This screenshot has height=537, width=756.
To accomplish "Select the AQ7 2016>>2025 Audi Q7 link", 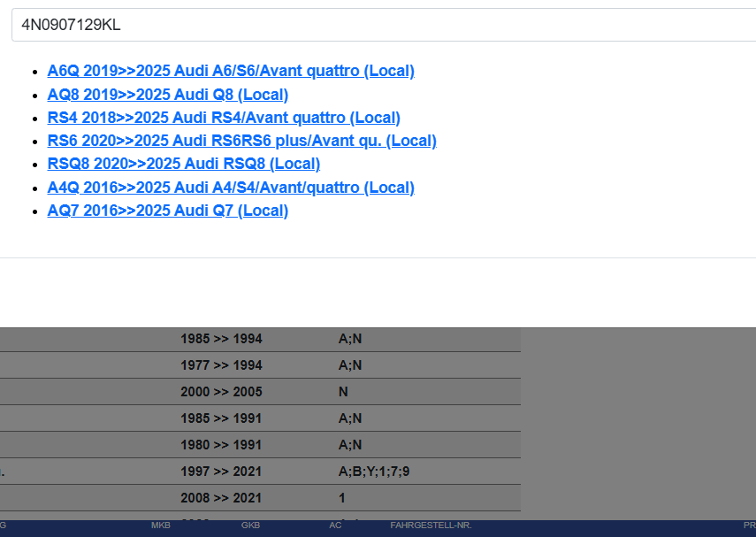I will point(168,211).
